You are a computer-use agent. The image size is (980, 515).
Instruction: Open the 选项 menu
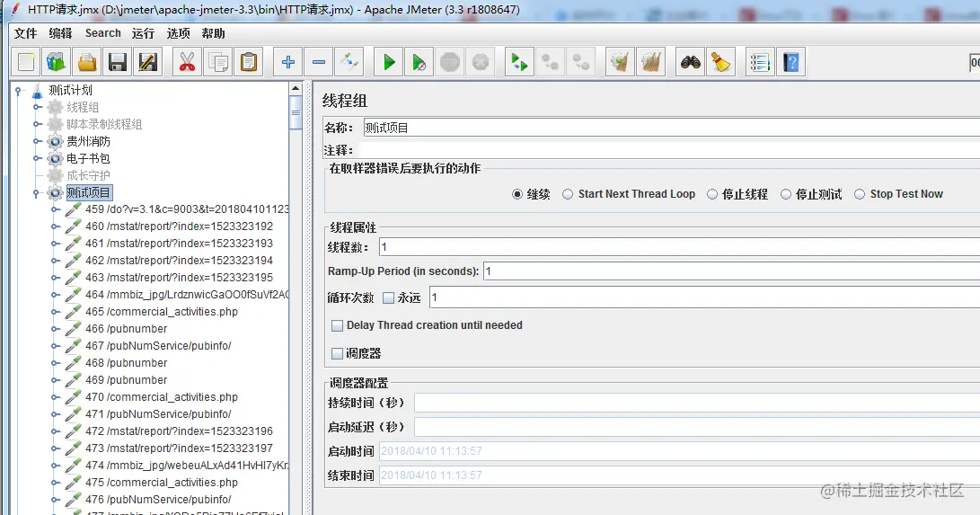[x=178, y=33]
